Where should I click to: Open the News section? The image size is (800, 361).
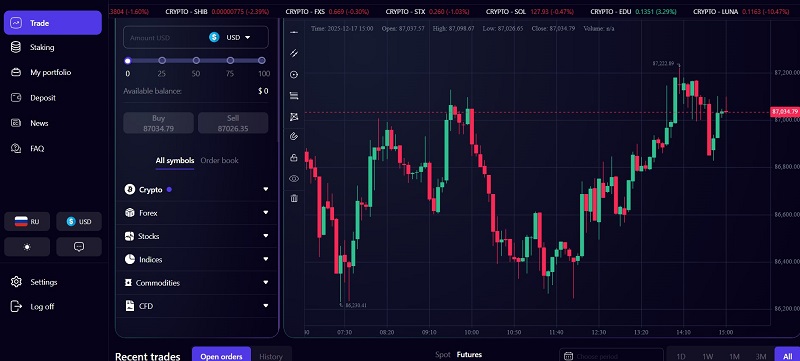39,123
